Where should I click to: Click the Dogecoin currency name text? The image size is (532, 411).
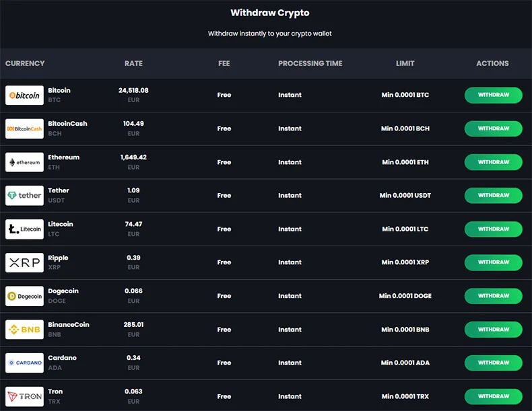[x=63, y=291]
